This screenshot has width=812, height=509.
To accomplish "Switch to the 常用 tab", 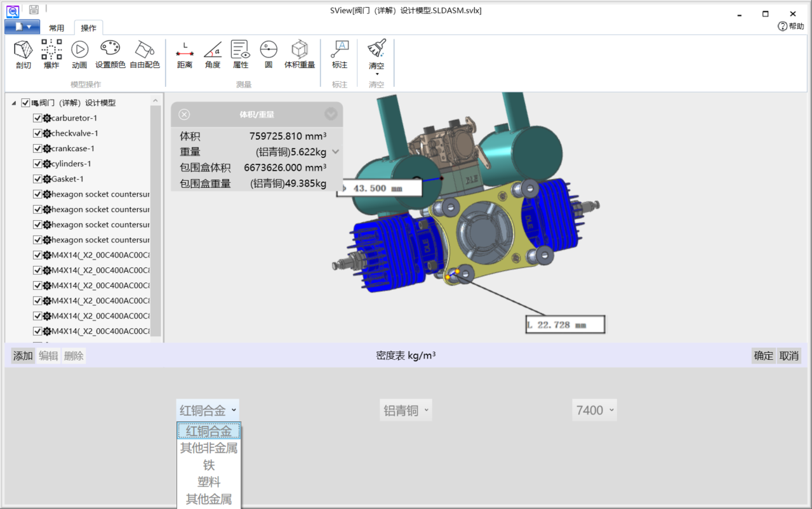I will [x=57, y=28].
